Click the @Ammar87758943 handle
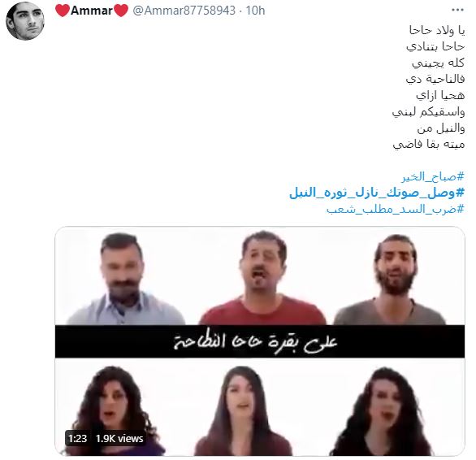476x460 pixels. point(184,11)
